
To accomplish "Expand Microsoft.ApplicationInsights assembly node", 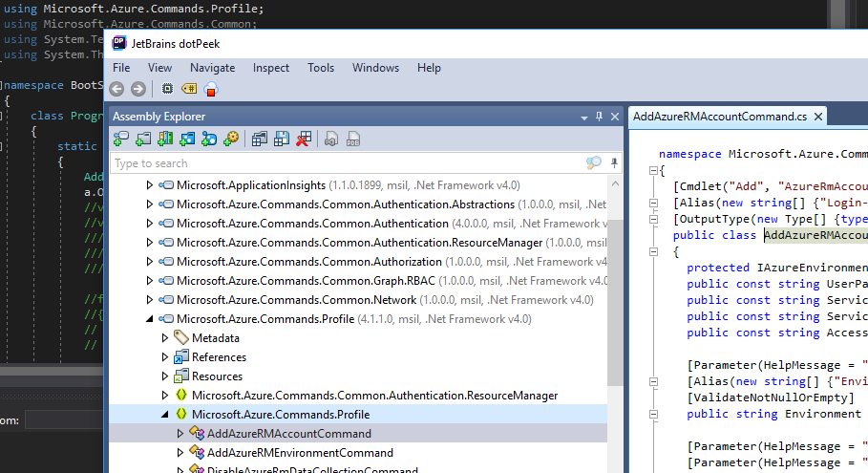I will 150,185.
